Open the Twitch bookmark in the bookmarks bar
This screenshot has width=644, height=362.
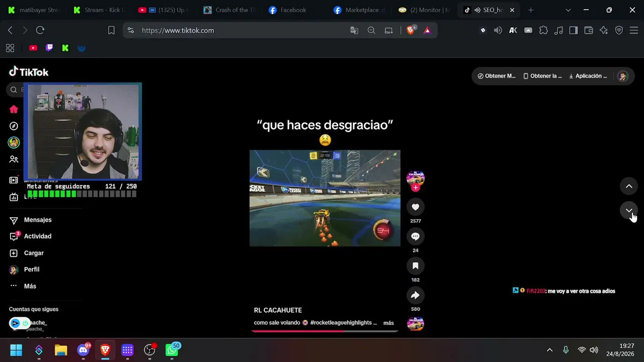49,48
